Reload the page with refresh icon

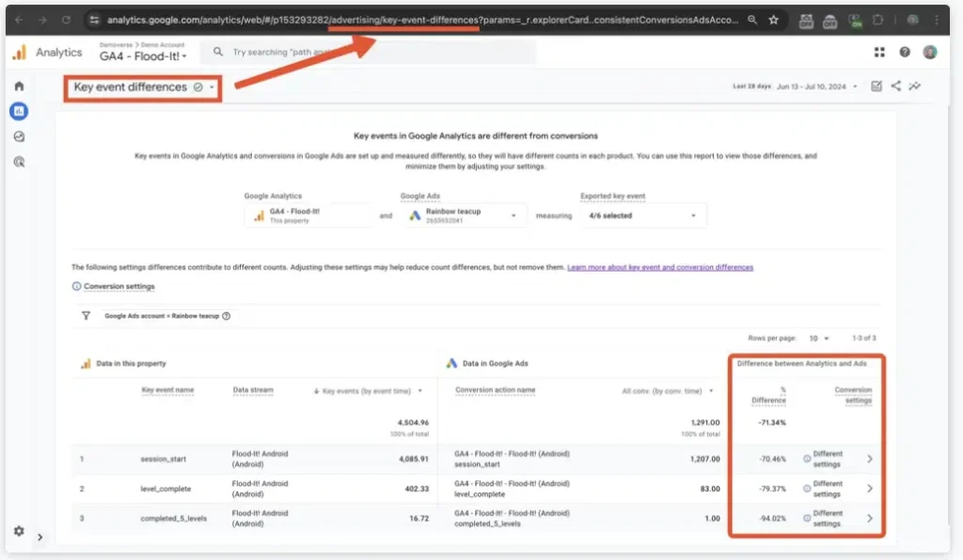click(67, 20)
